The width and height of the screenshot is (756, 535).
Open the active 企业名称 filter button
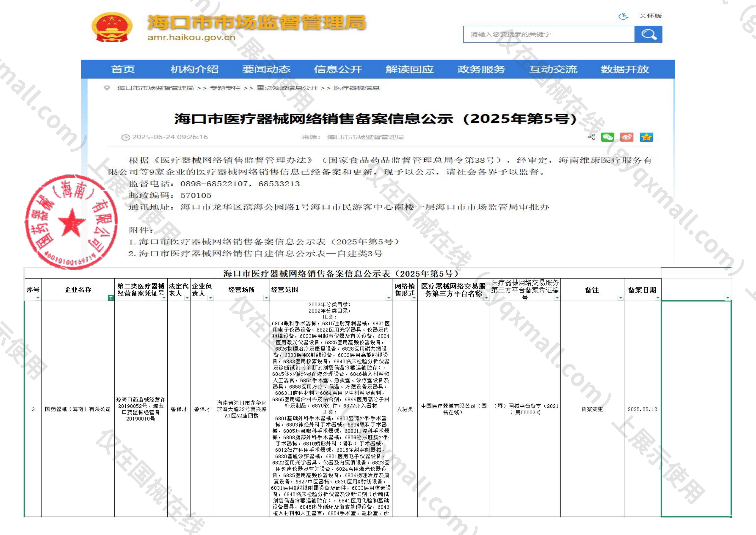click(111, 298)
